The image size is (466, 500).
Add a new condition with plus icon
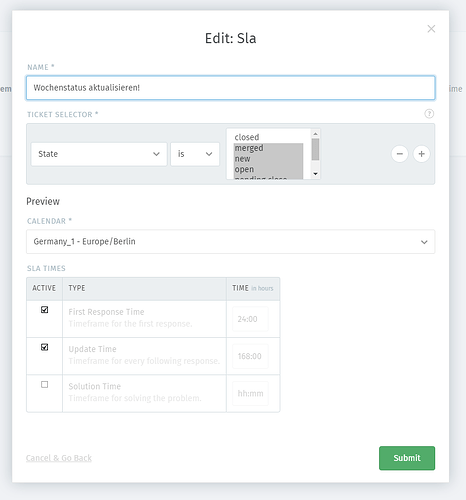(421, 154)
